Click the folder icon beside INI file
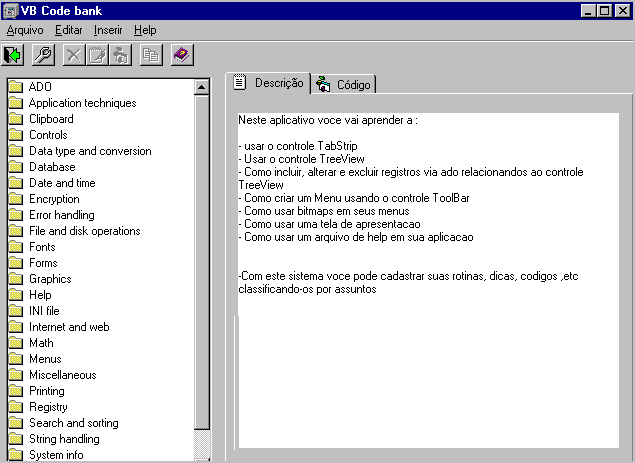Viewport: 635px width, 463px height. (x=16, y=311)
